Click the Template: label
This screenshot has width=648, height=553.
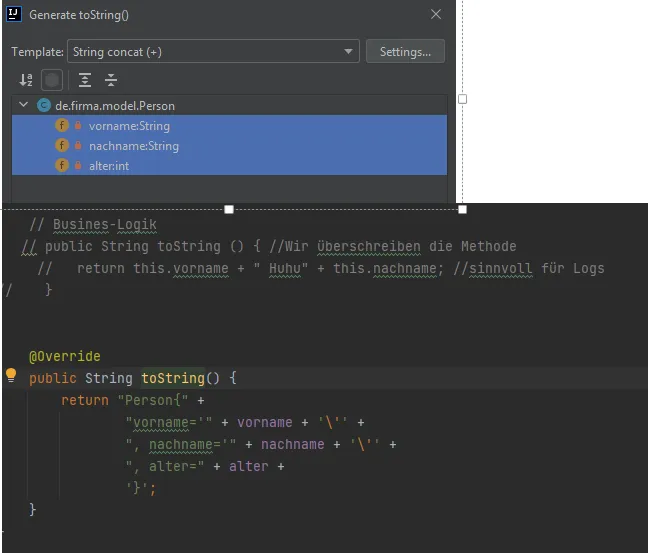coord(37,52)
